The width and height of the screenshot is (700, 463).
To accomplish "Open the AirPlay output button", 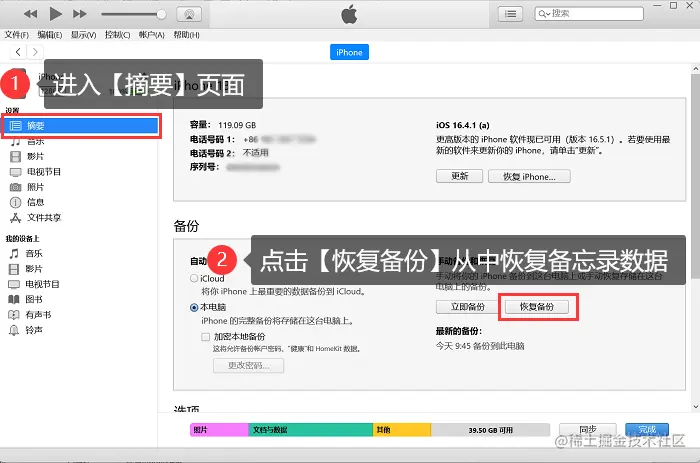I will [x=189, y=14].
